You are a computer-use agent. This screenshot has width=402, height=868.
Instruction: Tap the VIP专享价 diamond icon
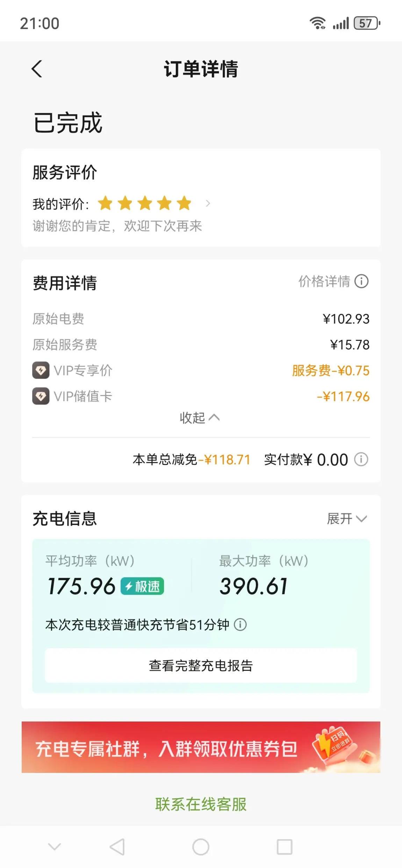tap(41, 370)
